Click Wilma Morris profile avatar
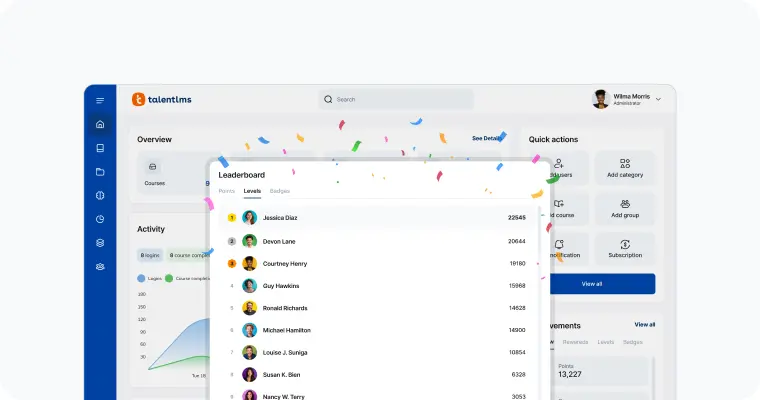760x400 pixels. pyautogui.click(x=601, y=99)
